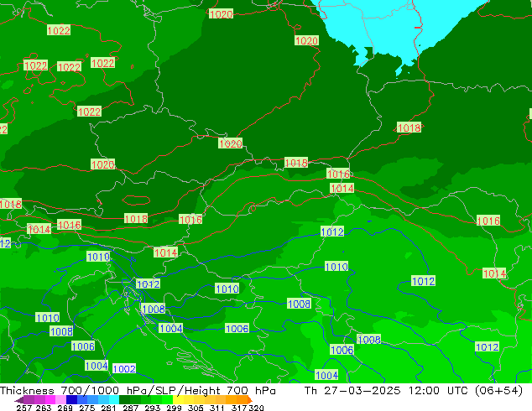This screenshot has height=411, width=532.
Task: Click the legend value 269
Action: (x=65, y=408)
